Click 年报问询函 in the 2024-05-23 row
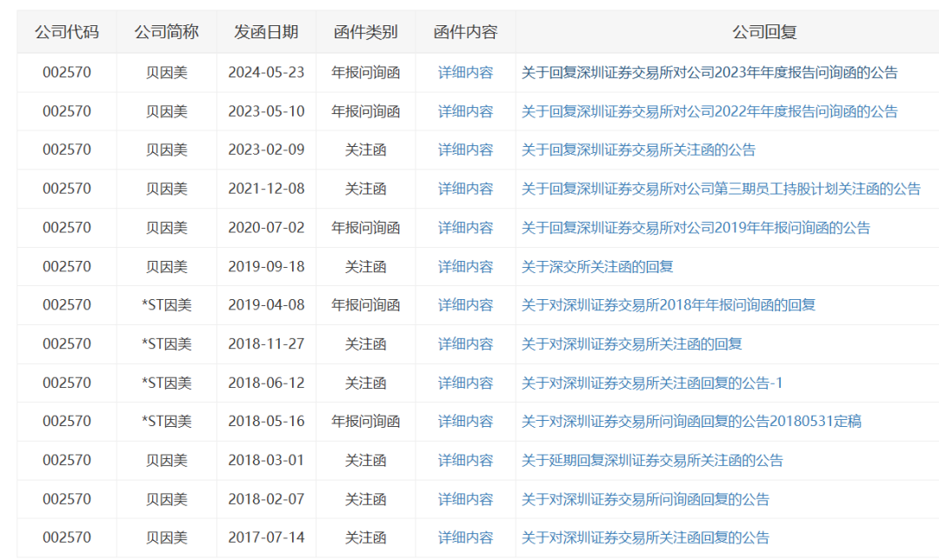The height and width of the screenshot is (560, 939). pos(365,72)
